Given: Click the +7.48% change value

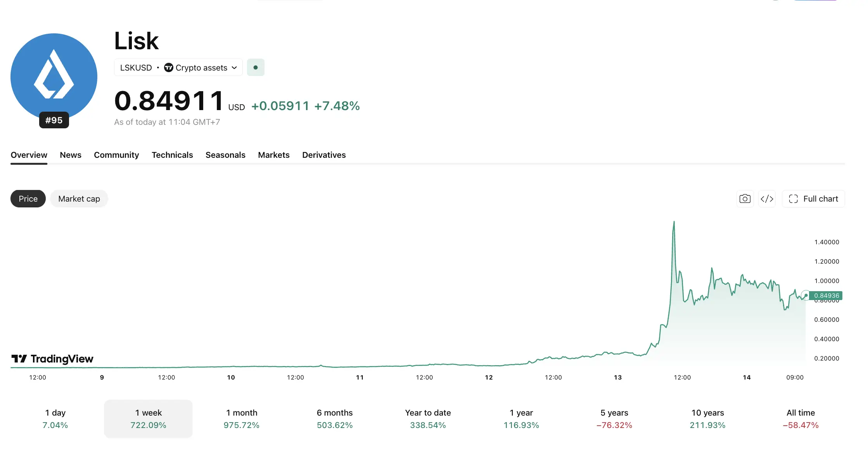Looking at the screenshot, I should [x=337, y=106].
